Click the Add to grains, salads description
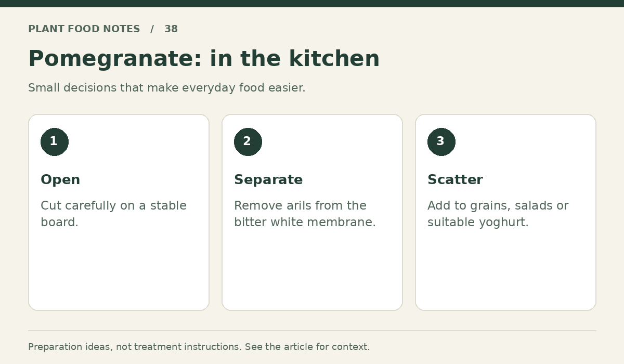The width and height of the screenshot is (624, 364). (498, 214)
